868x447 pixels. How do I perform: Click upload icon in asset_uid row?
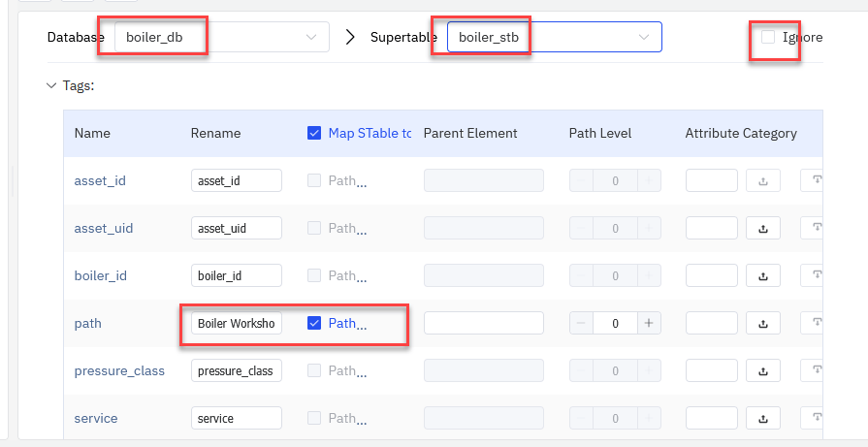762,228
